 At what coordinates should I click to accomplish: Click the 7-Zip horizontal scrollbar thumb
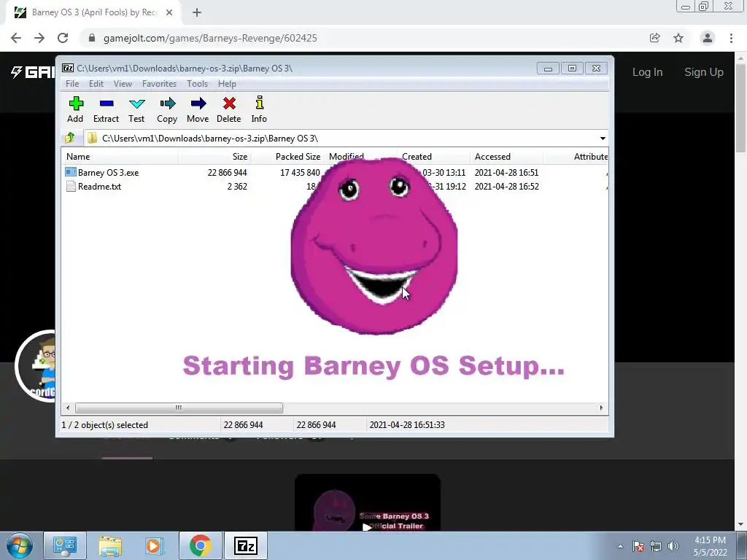(179, 408)
